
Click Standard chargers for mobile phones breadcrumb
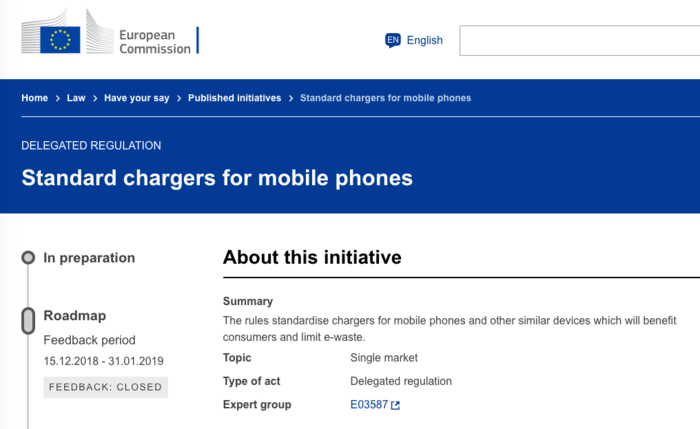pyautogui.click(x=385, y=98)
